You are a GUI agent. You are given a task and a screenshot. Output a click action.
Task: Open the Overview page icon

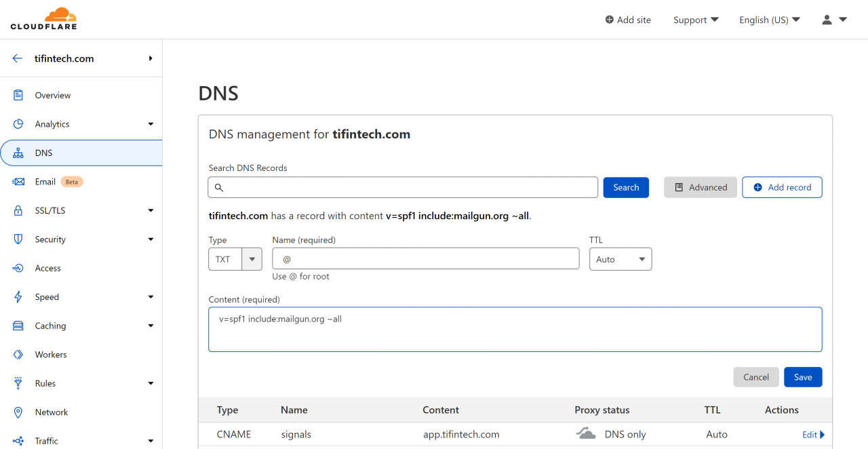click(18, 96)
